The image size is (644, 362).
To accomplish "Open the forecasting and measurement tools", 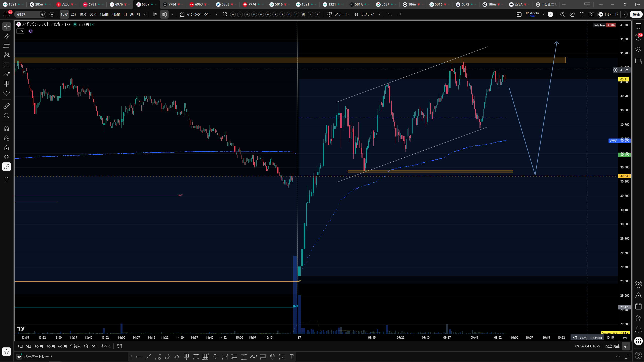I will (x=7, y=65).
